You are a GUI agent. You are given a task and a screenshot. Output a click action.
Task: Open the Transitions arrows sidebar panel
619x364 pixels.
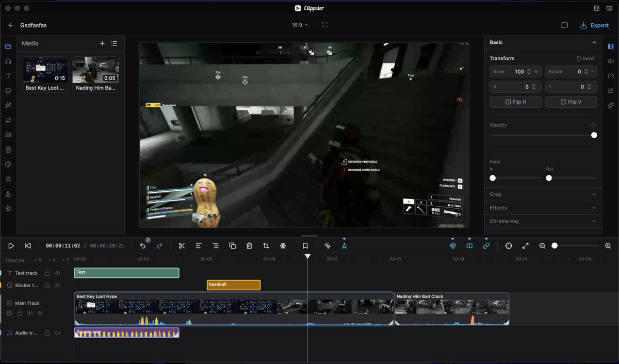pos(8,120)
